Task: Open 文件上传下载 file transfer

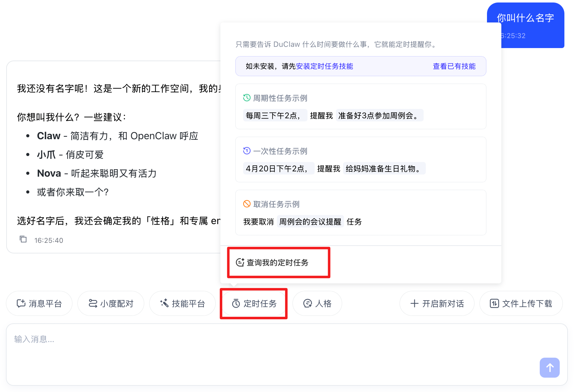Action: (x=521, y=304)
